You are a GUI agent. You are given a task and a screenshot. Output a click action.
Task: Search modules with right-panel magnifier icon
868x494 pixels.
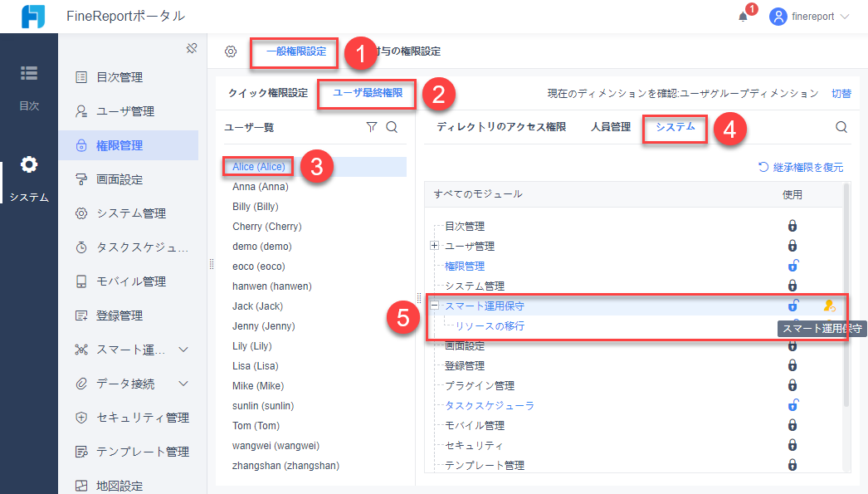tap(841, 127)
